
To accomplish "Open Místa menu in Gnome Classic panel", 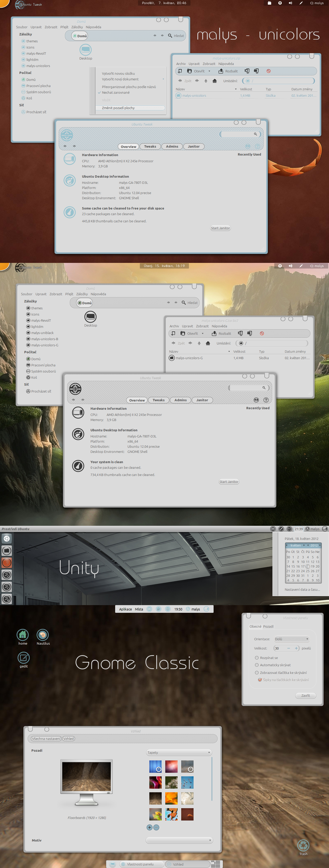I will (139, 609).
